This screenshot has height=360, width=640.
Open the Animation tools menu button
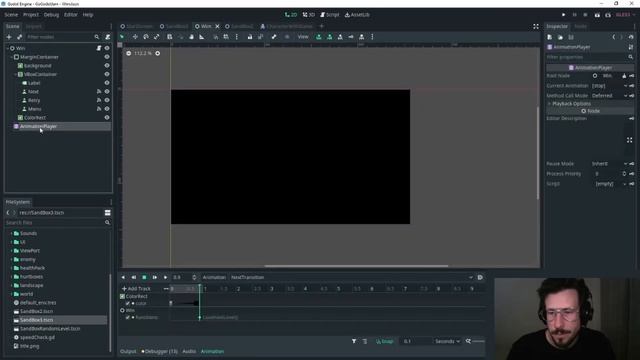[x=214, y=278]
